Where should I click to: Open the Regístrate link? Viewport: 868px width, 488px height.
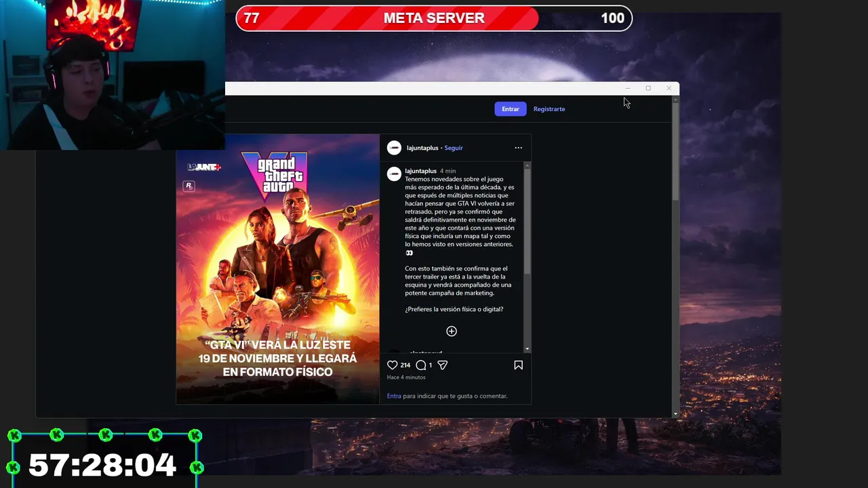549,108
